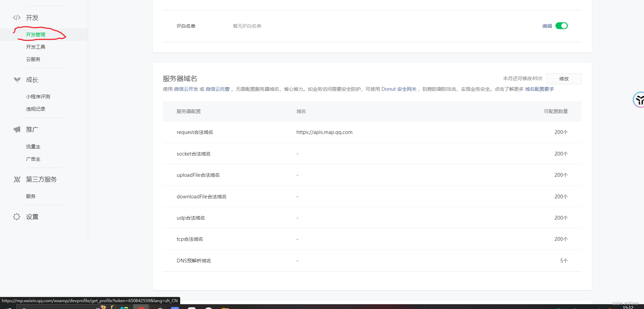This screenshot has width=644, height=309.
Task: Open 违规记录 menu item
Action: pos(36,109)
